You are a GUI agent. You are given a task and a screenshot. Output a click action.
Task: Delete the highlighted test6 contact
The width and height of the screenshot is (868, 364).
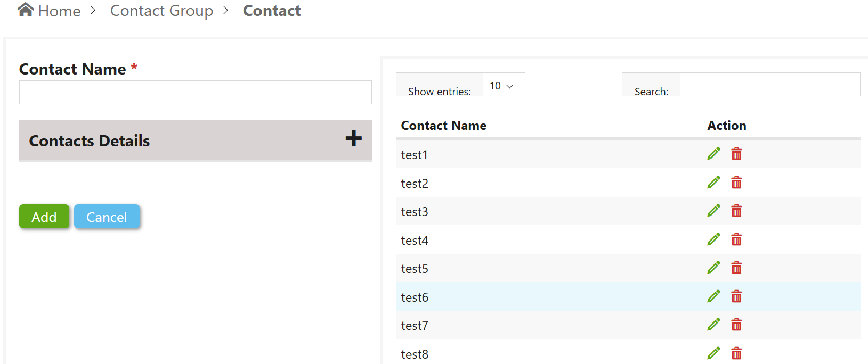coord(736,296)
